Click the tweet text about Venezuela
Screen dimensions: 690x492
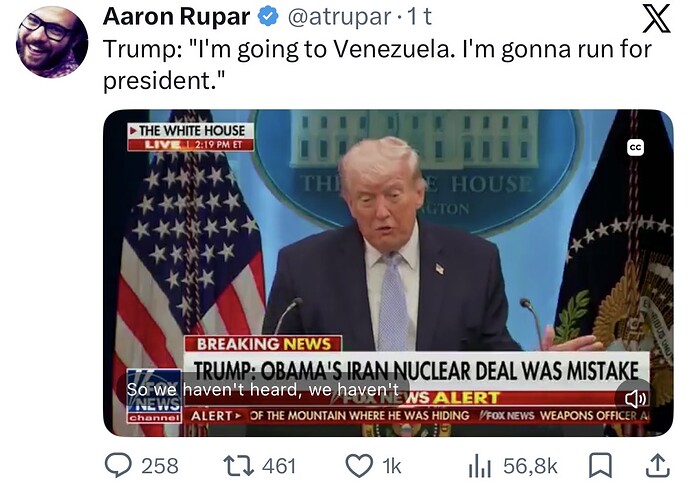point(377,64)
